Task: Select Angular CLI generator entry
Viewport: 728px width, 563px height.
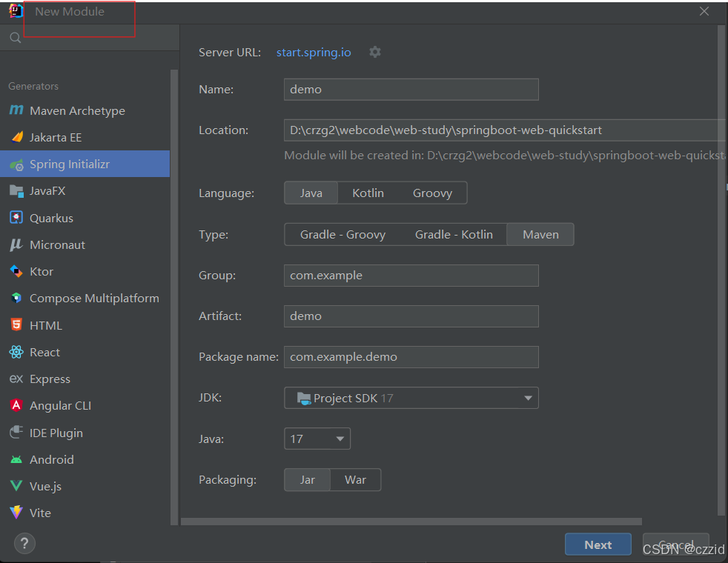Action: click(x=85, y=406)
